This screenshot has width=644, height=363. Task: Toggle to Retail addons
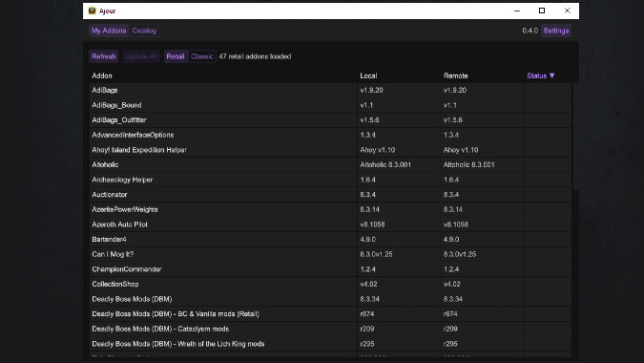click(176, 56)
